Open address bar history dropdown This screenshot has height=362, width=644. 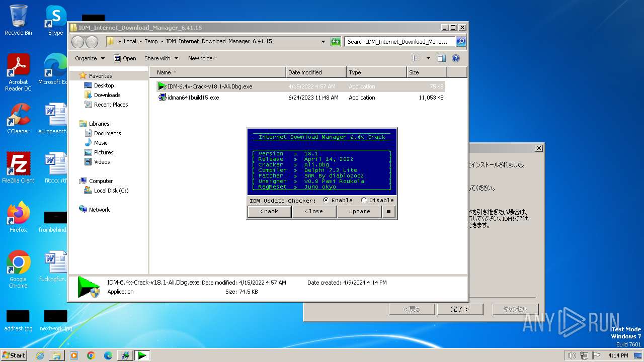point(323,42)
